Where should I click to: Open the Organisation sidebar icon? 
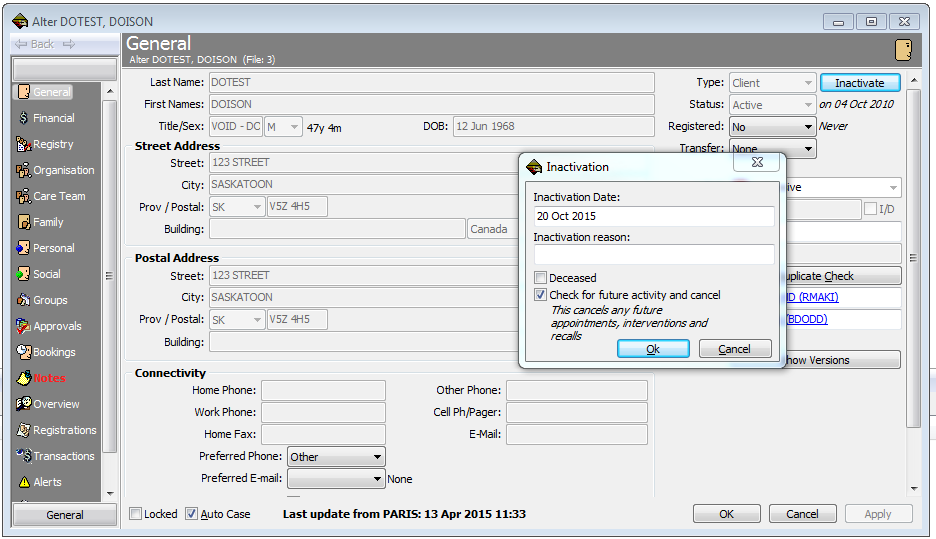[x=24, y=170]
